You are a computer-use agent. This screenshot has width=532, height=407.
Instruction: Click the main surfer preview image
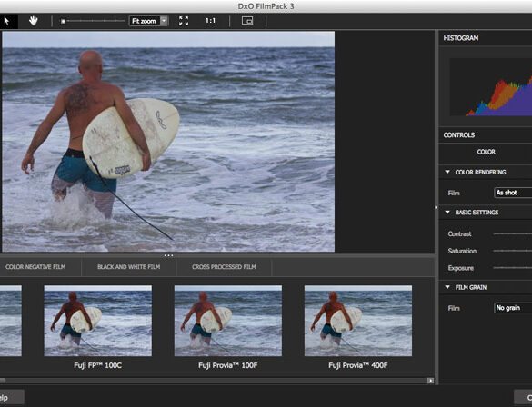coord(168,142)
